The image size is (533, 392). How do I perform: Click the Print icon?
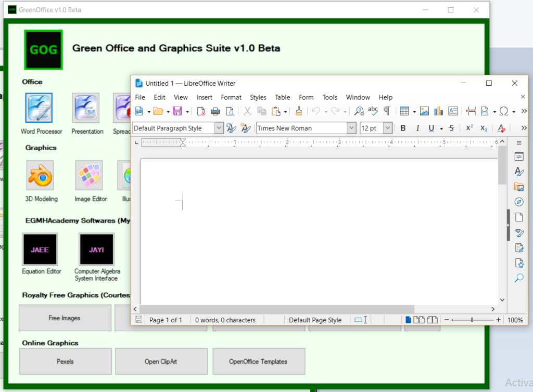(x=215, y=111)
